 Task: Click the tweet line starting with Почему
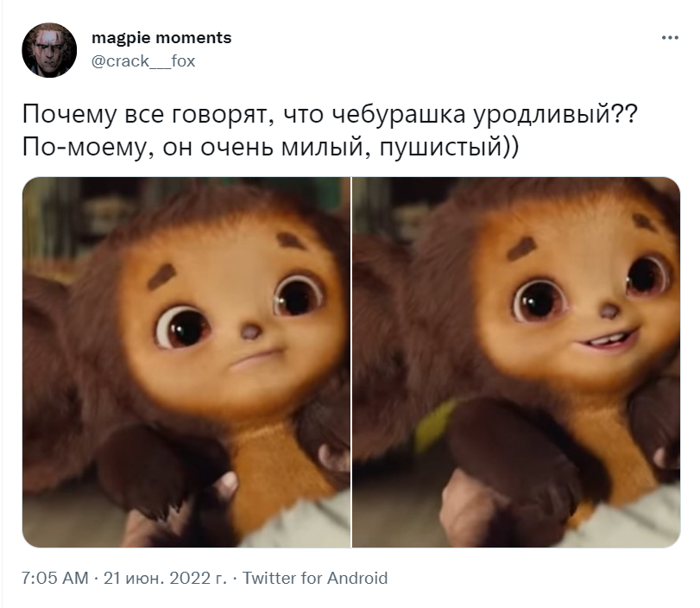click(x=330, y=114)
